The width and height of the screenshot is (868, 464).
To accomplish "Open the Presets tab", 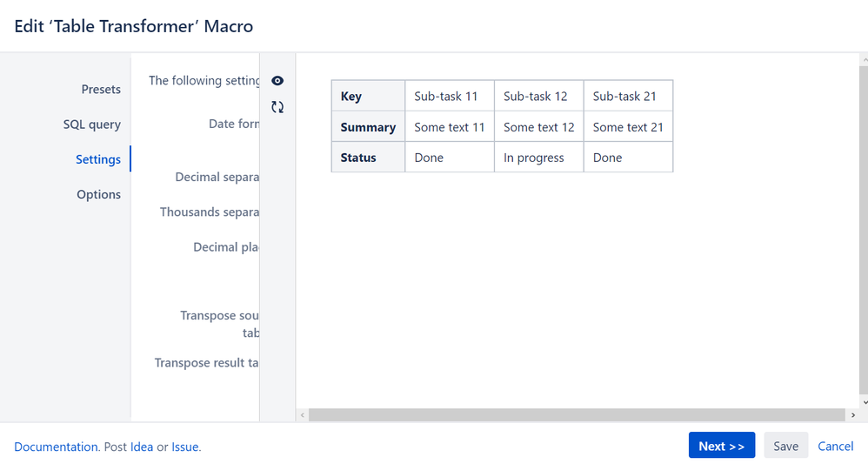I will click(x=101, y=89).
